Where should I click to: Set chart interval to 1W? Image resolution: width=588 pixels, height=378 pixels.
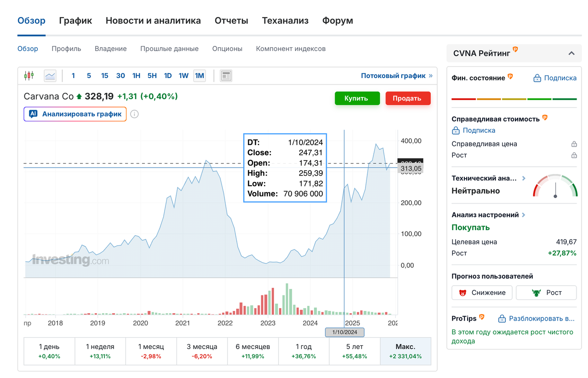pos(183,76)
